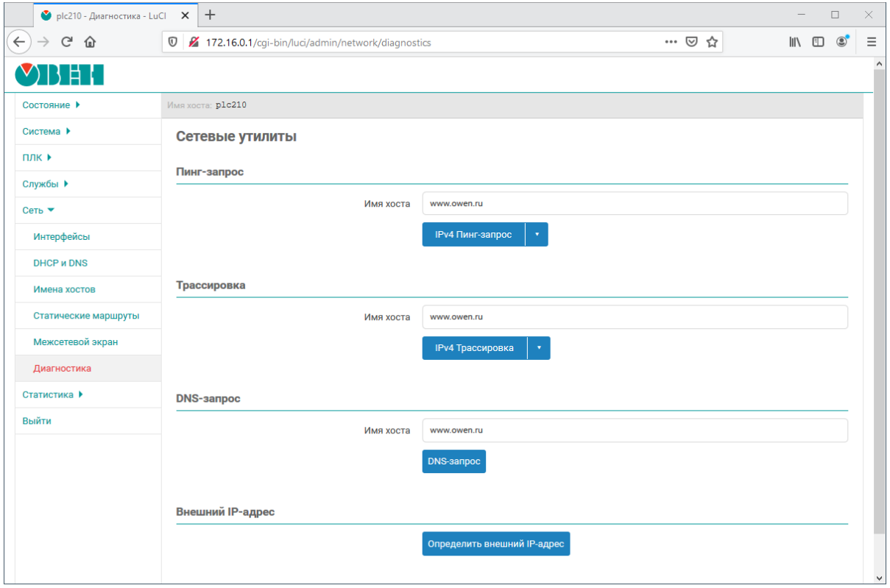
Task: Collapse the Сеть menu section
Action: (38, 210)
